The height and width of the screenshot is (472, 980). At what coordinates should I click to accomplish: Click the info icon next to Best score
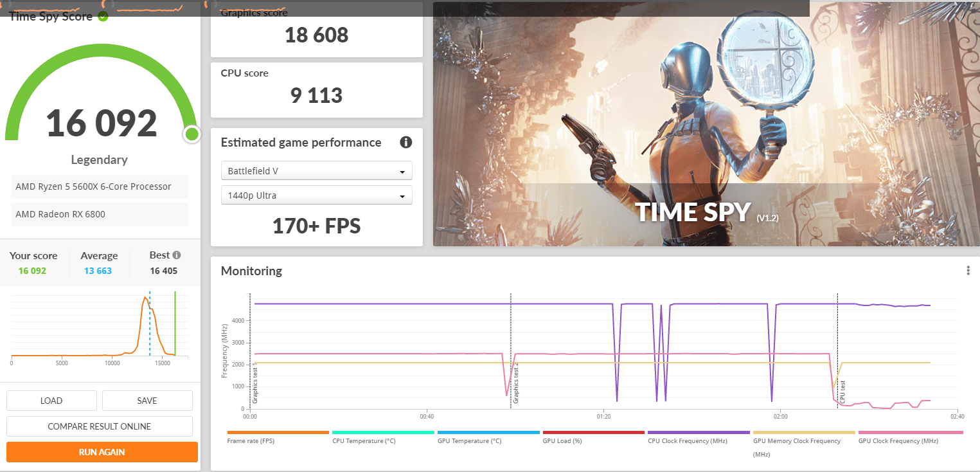[x=177, y=255]
